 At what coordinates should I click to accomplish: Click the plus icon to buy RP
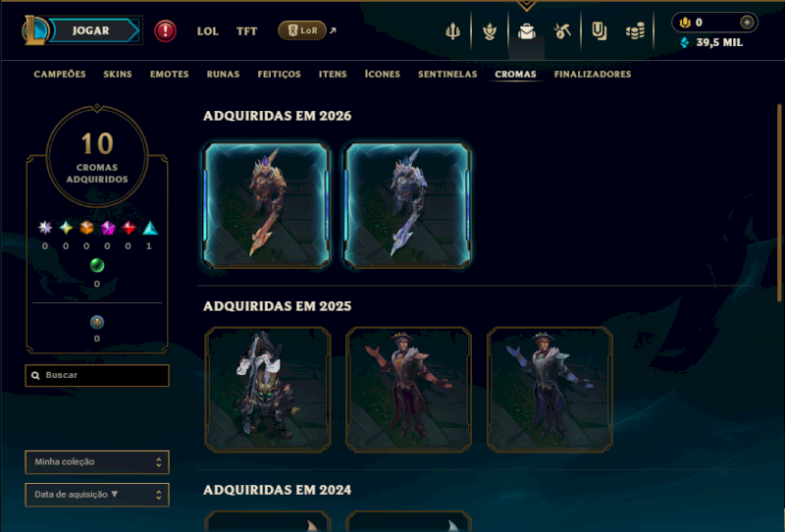[x=747, y=23]
